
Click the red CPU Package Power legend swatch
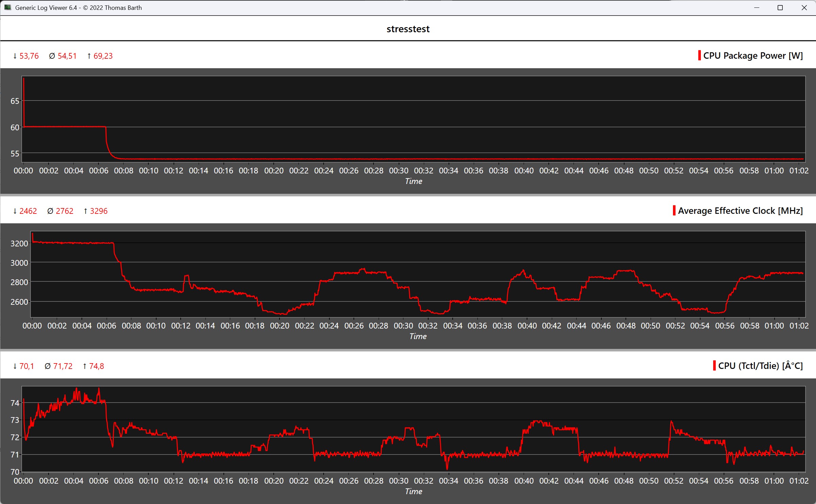coord(699,56)
